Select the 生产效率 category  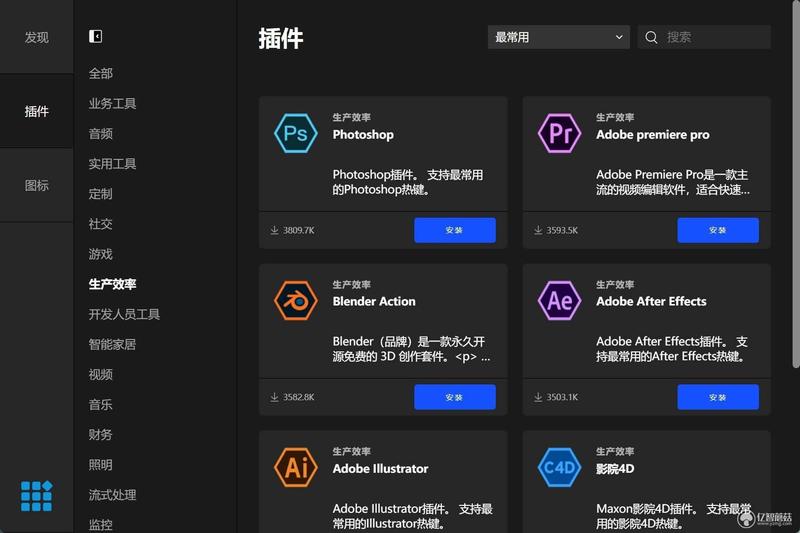112,284
